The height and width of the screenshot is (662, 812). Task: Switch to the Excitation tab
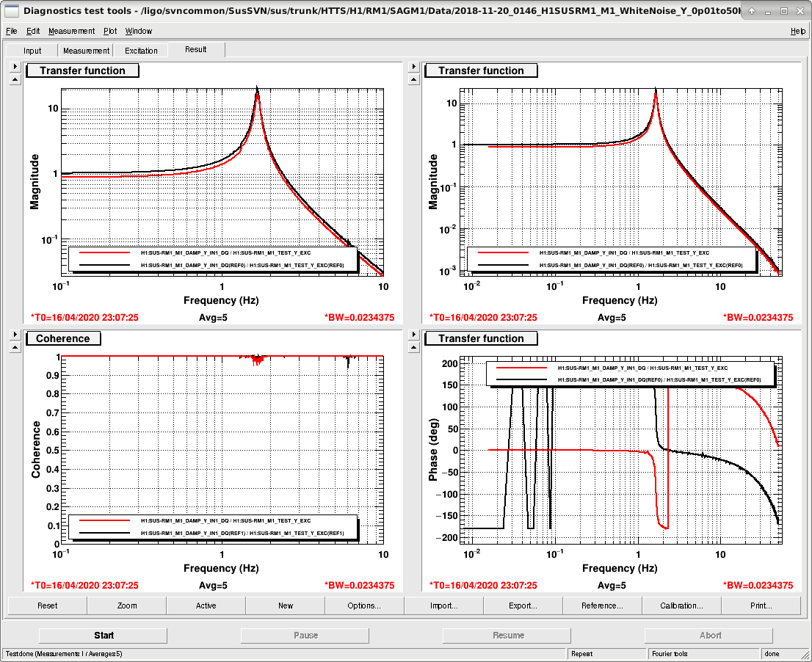[141, 51]
